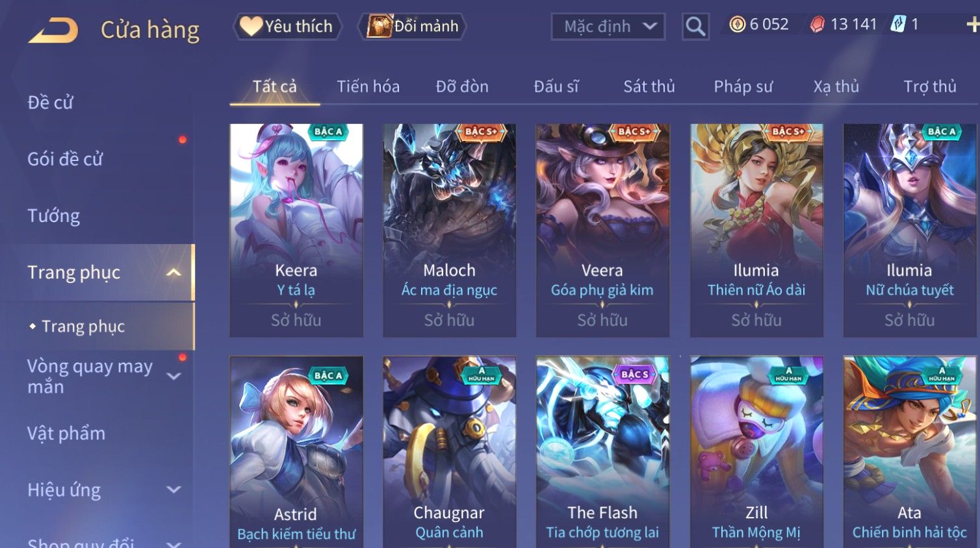Switch to the Pháp sư tab

[x=743, y=86]
